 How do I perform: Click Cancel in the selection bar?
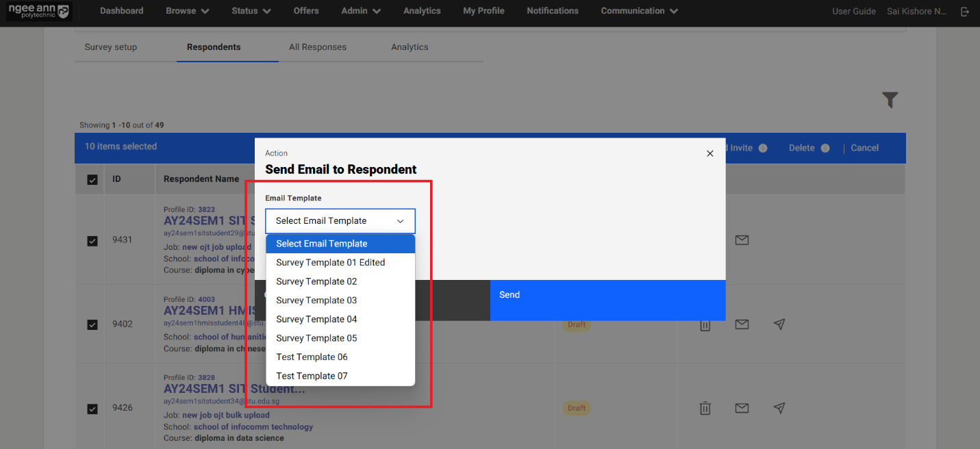[x=864, y=148]
